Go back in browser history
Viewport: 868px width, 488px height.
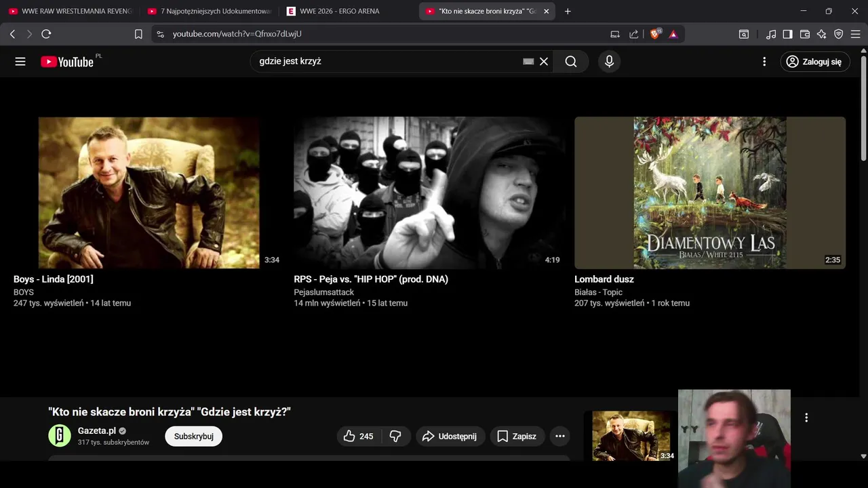tap(12, 34)
